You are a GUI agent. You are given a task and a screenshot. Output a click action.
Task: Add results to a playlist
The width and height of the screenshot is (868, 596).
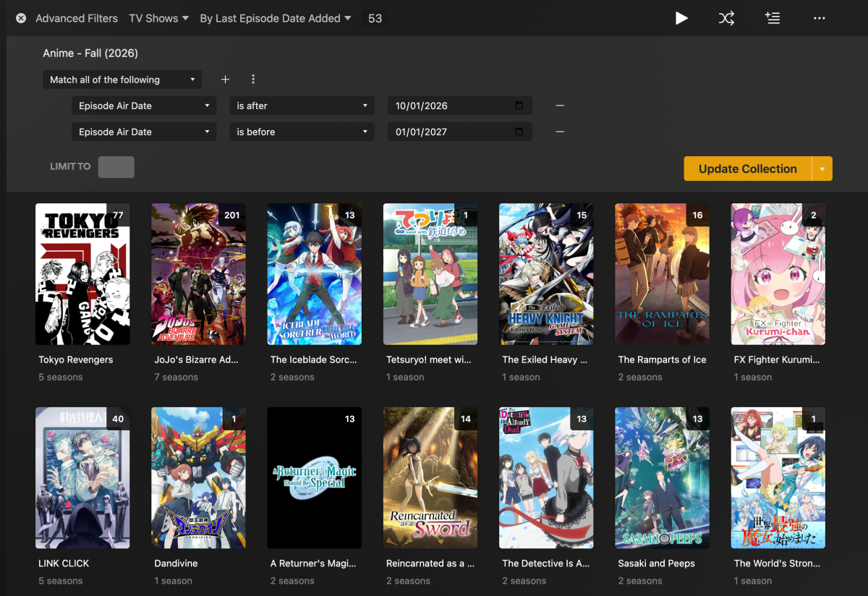(x=773, y=18)
